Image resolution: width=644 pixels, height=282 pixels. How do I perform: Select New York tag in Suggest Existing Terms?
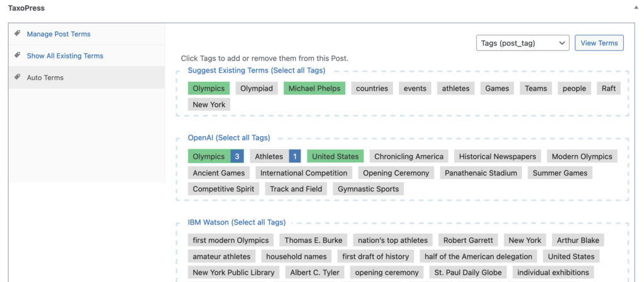coord(209,104)
